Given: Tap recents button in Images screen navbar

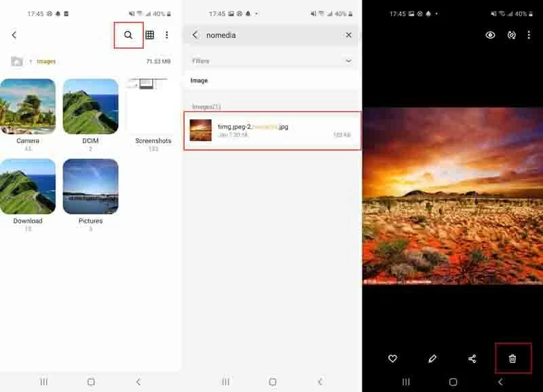Looking at the screenshot, I should 43,382.
